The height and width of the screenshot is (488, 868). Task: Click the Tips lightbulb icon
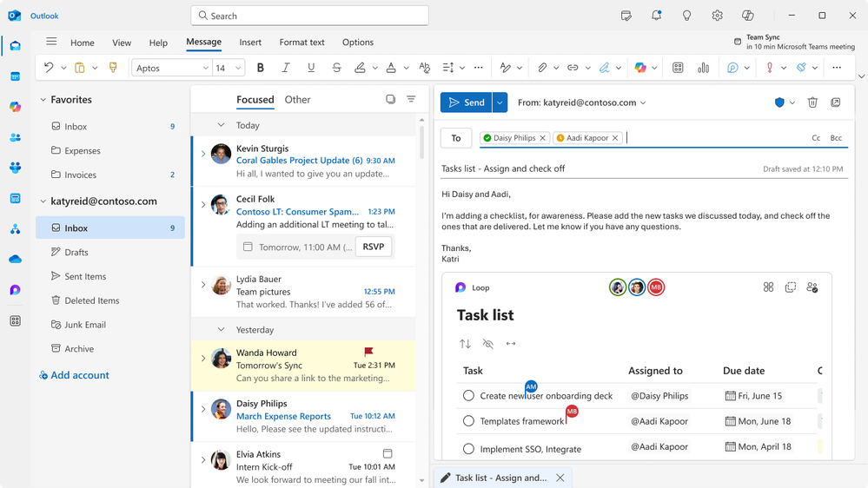coord(687,16)
